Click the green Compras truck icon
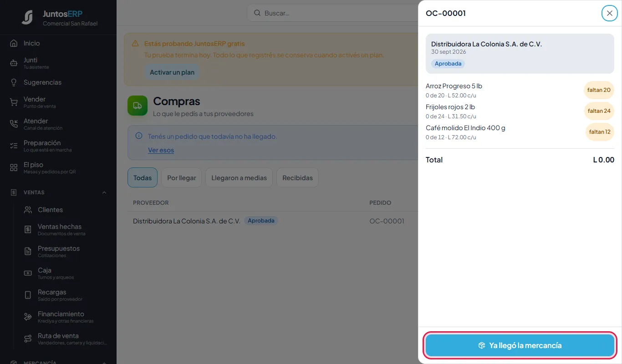The image size is (622, 364). 138,106
